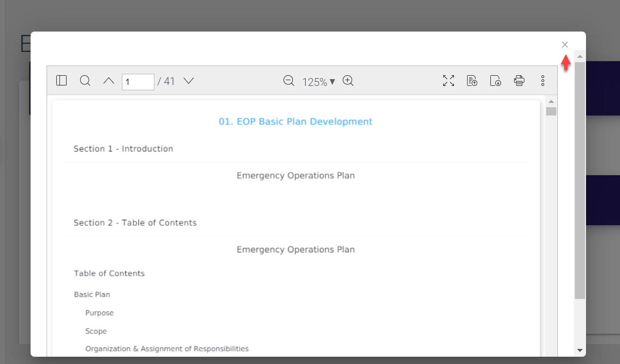
Task: Toggle the sidebar panel in PDF viewer
Action: pyautogui.click(x=61, y=81)
